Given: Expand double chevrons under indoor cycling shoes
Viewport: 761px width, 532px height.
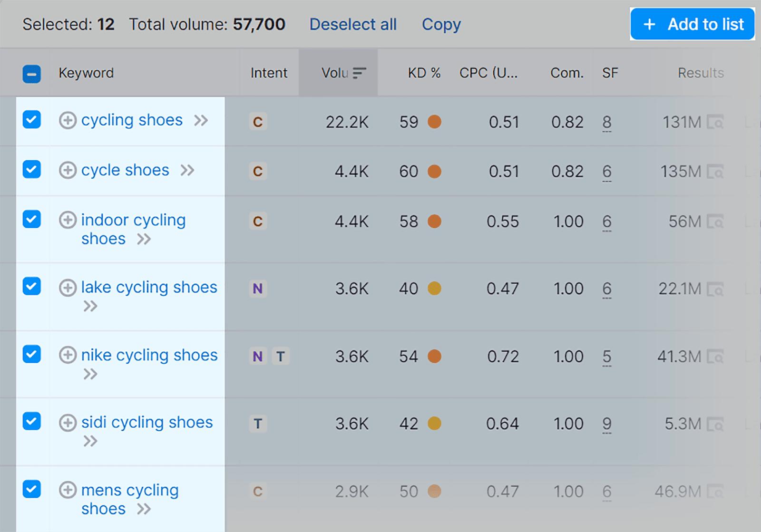Looking at the screenshot, I should (144, 239).
